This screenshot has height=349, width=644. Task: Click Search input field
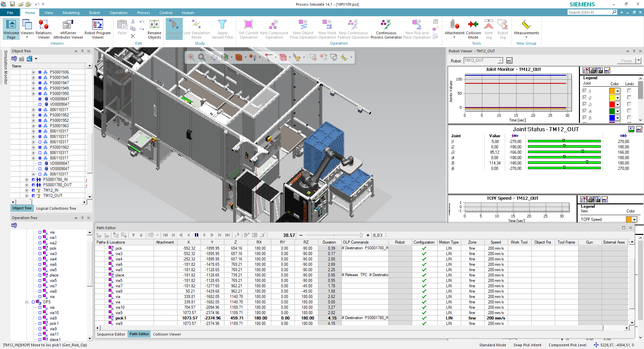pos(590,12)
